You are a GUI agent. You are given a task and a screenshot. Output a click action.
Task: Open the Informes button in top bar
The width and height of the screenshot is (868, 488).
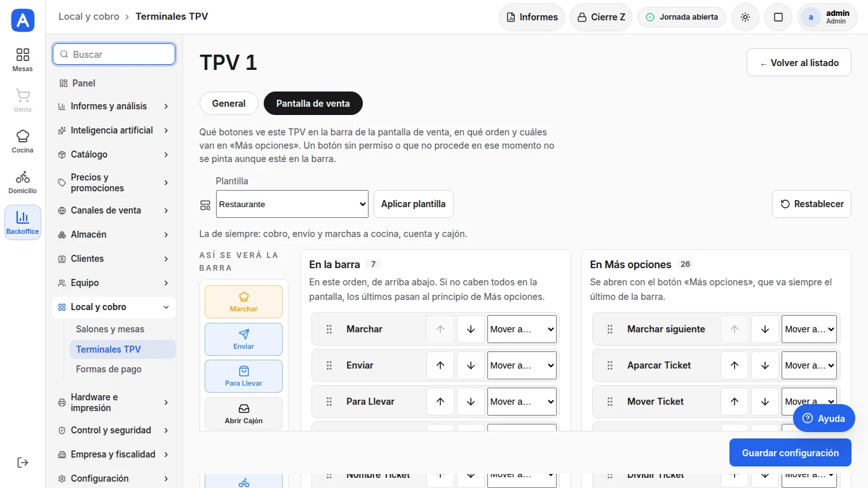click(x=532, y=17)
